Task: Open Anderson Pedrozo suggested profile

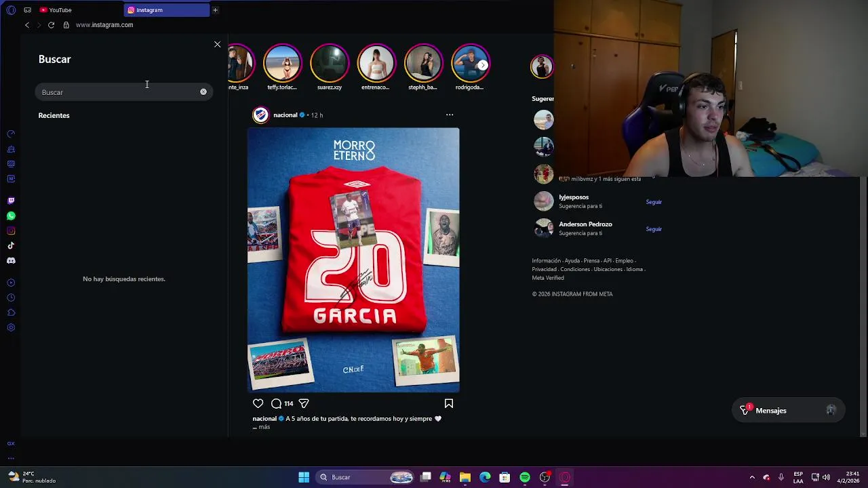Action: click(585, 224)
